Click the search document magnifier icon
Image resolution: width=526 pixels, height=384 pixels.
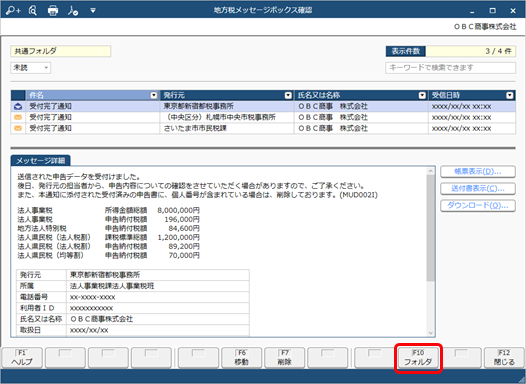click(x=33, y=11)
